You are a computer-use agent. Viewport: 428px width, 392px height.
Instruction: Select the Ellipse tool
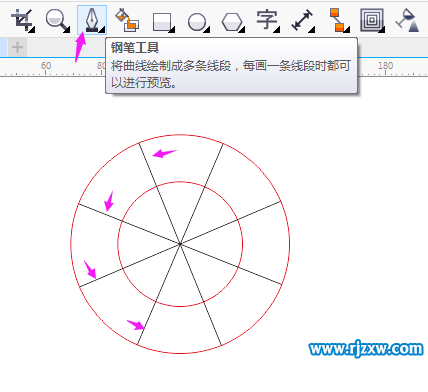(x=198, y=22)
